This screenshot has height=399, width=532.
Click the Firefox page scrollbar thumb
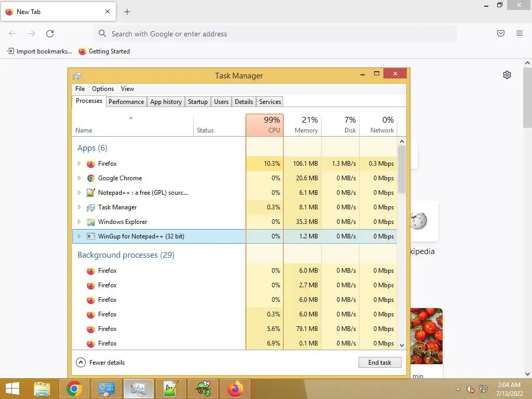coord(528,98)
